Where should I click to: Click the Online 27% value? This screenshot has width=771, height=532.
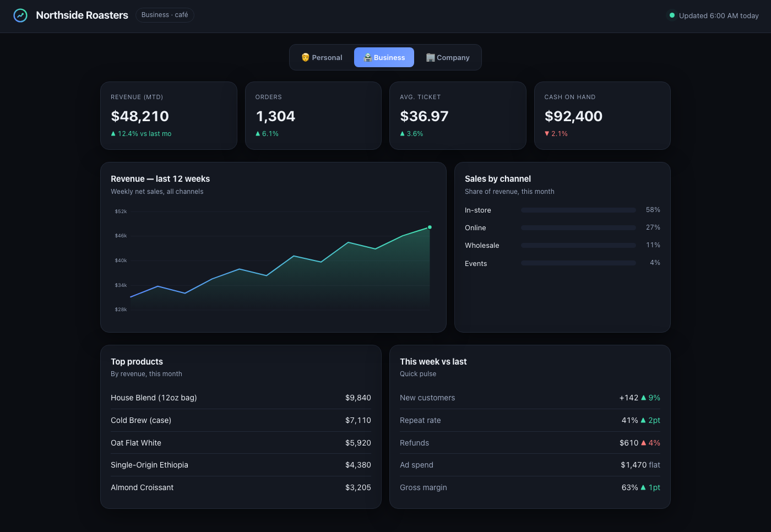(x=653, y=227)
